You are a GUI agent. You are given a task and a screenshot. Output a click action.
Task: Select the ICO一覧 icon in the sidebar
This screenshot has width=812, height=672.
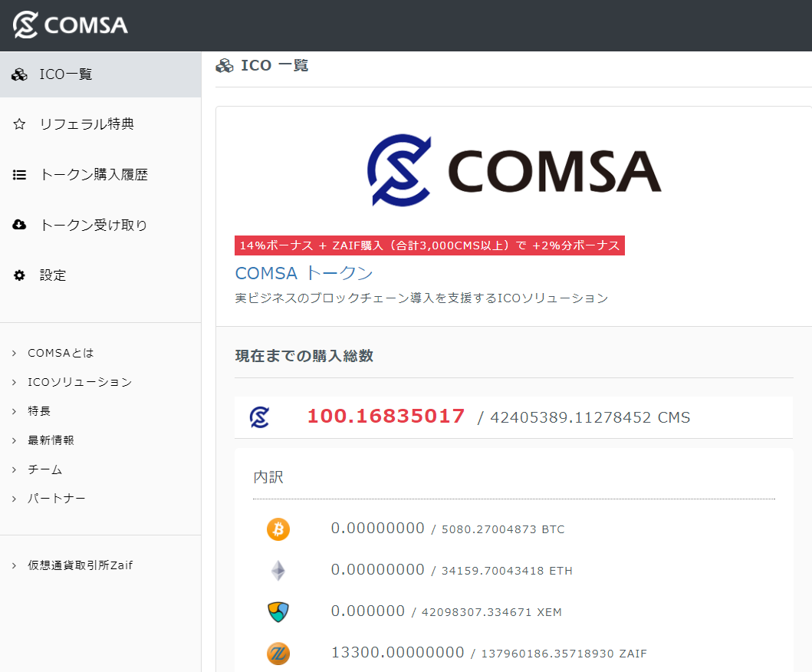click(x=19, y=74)
